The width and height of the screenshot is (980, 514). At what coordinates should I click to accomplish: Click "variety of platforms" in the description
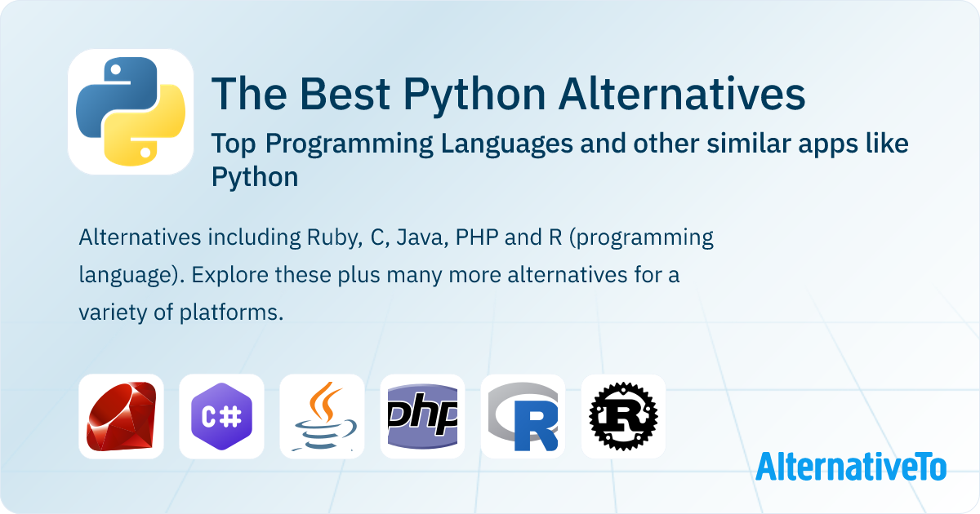[180, 312]
